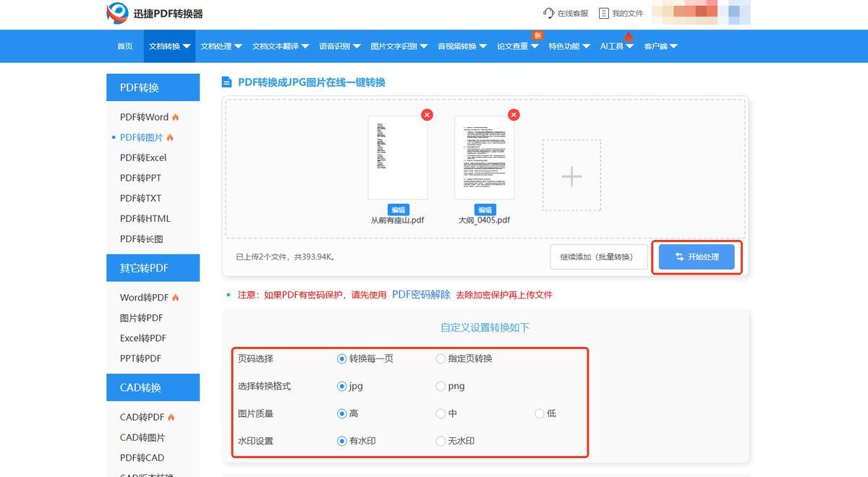Click the 迅捷PDF转换器 logo icon

click(117, 13)
